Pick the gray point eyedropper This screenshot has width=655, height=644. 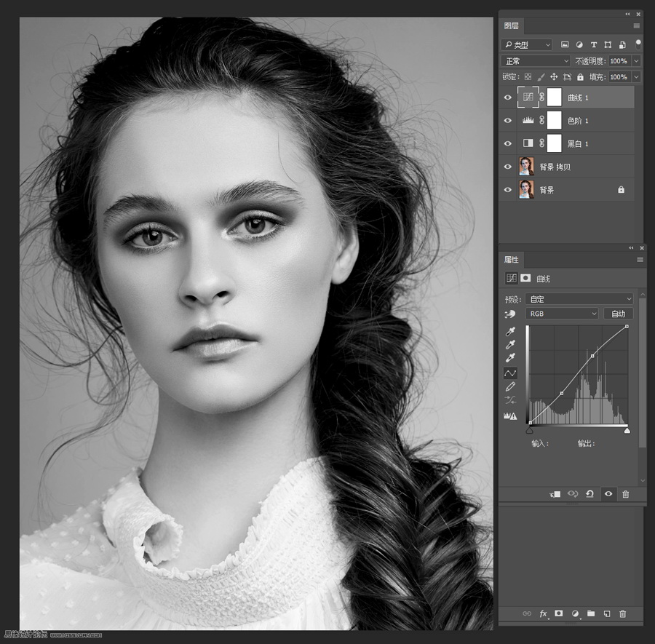click(510, 344)
